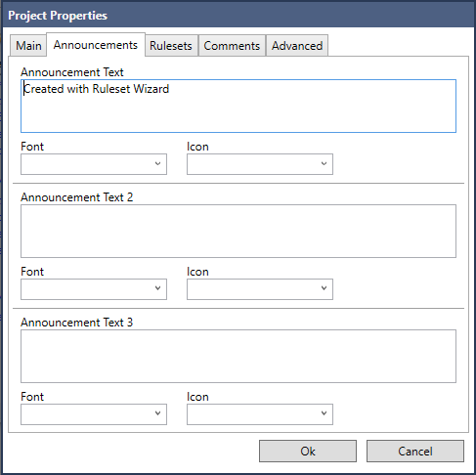
Task: Click arrow of Announcement Text 2 Font combo
Action: 157,288
